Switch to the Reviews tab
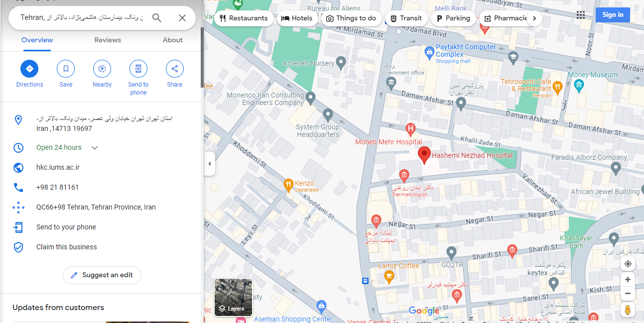Screen dimensions: 644x323 pyautogui.click(x=108, y=40)
